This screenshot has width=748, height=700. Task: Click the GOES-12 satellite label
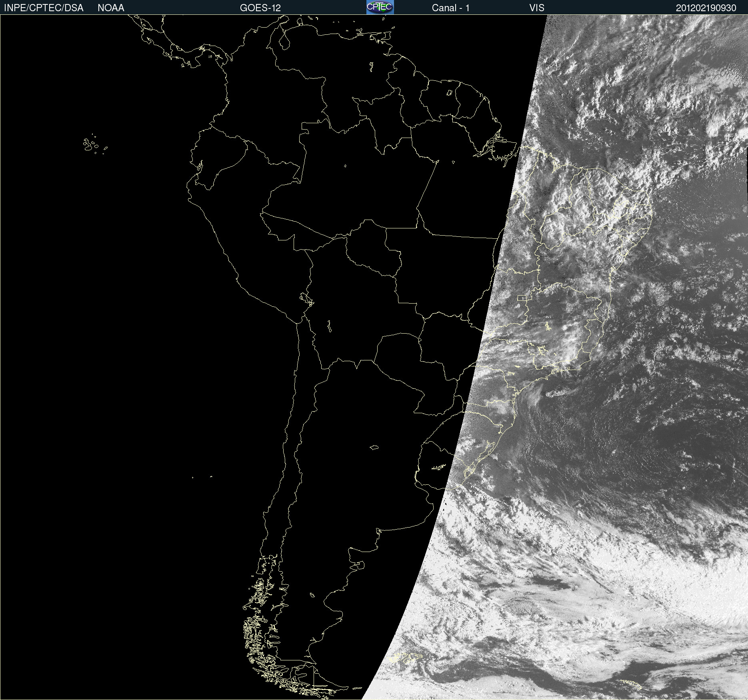260,8
